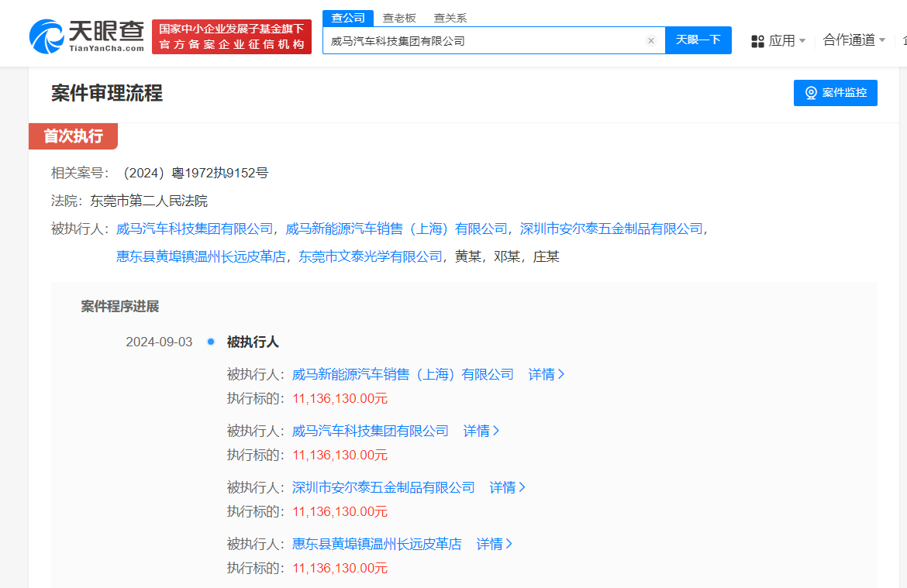Image resolution: width=907 pixels, height=588 pixels.
Task: Click the clear (×) icon in search box
Action: (x=650, y=41)
